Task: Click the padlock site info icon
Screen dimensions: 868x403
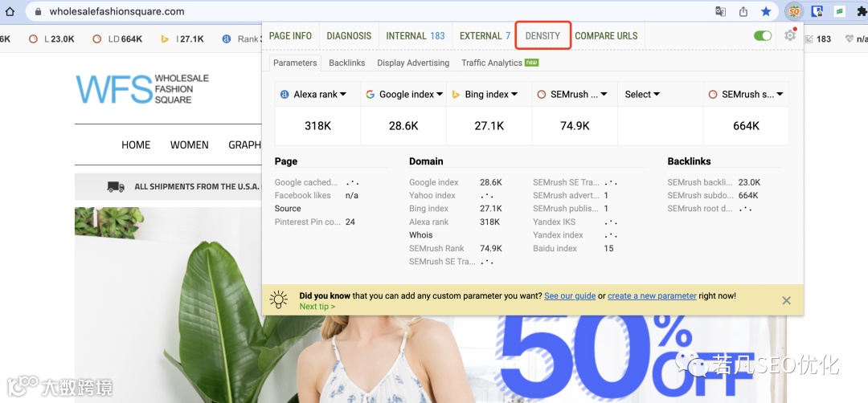Action: click(x=39, y=11)
